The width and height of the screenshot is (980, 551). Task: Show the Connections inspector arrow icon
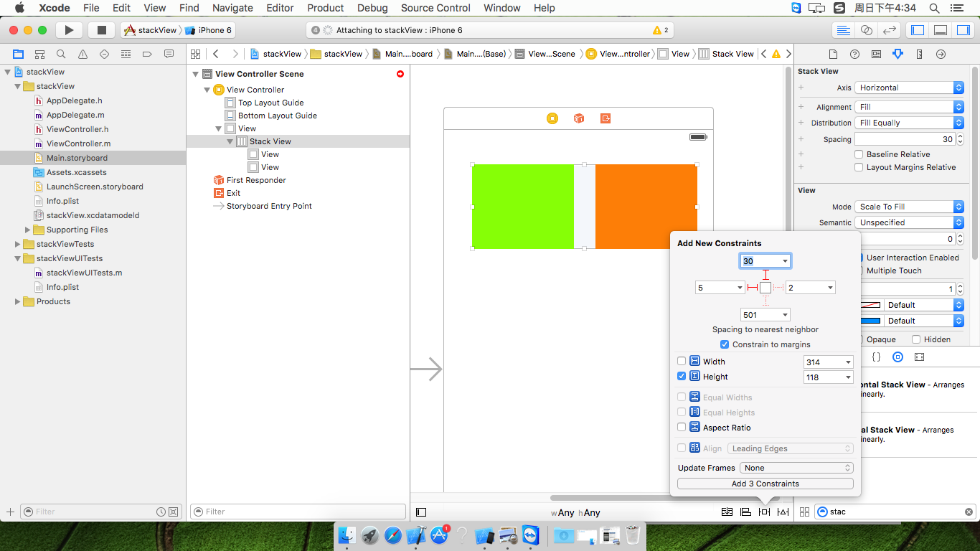pyautogui.click(x=941, y=54)
